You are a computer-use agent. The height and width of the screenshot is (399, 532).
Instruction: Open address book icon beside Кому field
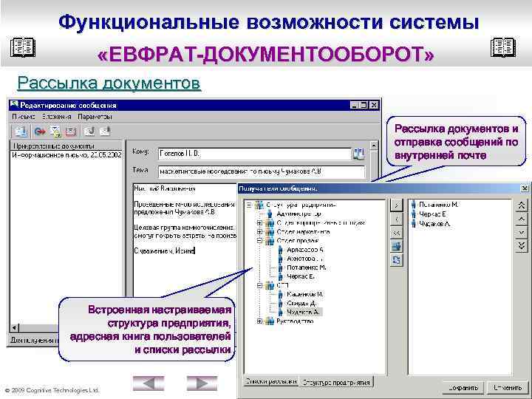point(358,154)
